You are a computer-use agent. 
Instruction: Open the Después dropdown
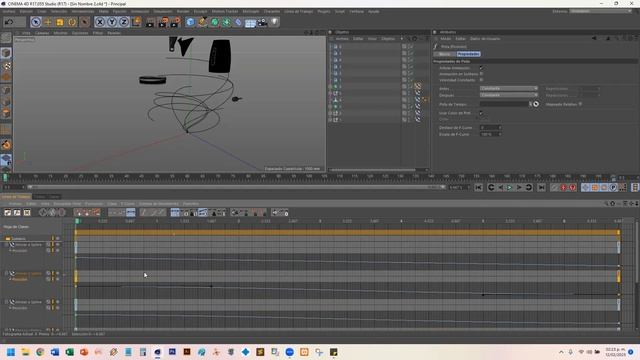[509, 95]
